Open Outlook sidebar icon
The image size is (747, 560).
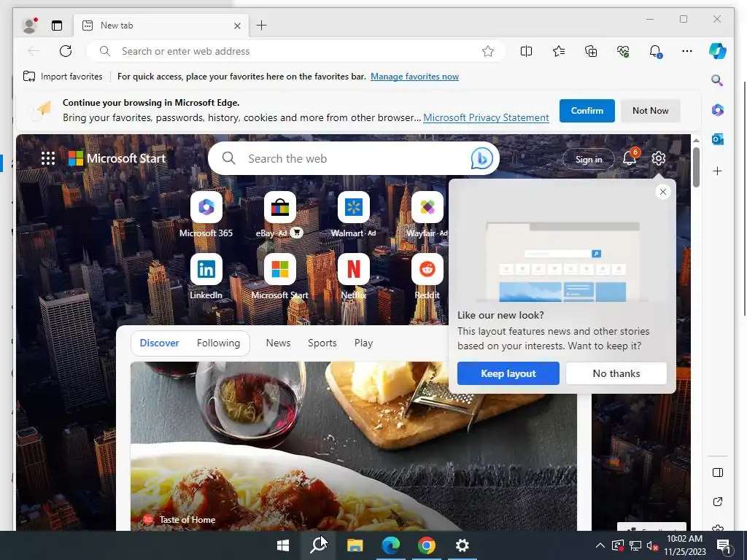pos(718,139)
